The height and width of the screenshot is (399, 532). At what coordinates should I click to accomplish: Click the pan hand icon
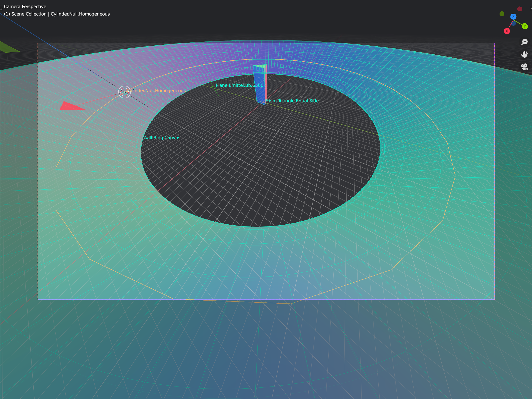coord(524,55)
